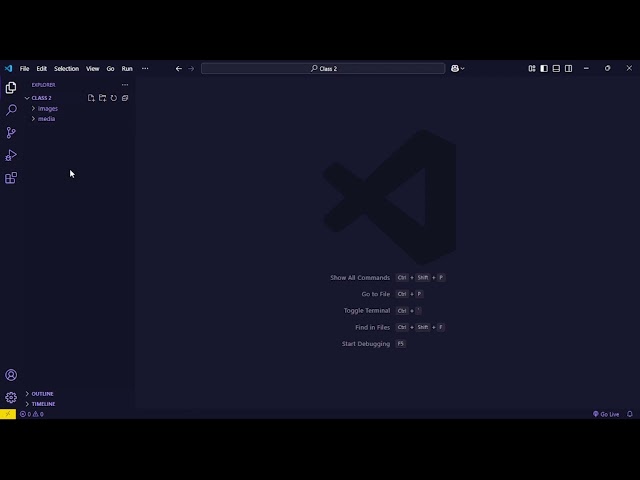Open the Copilot dropdown arrow
Screen dimensions: 640x480
(462, 69)
